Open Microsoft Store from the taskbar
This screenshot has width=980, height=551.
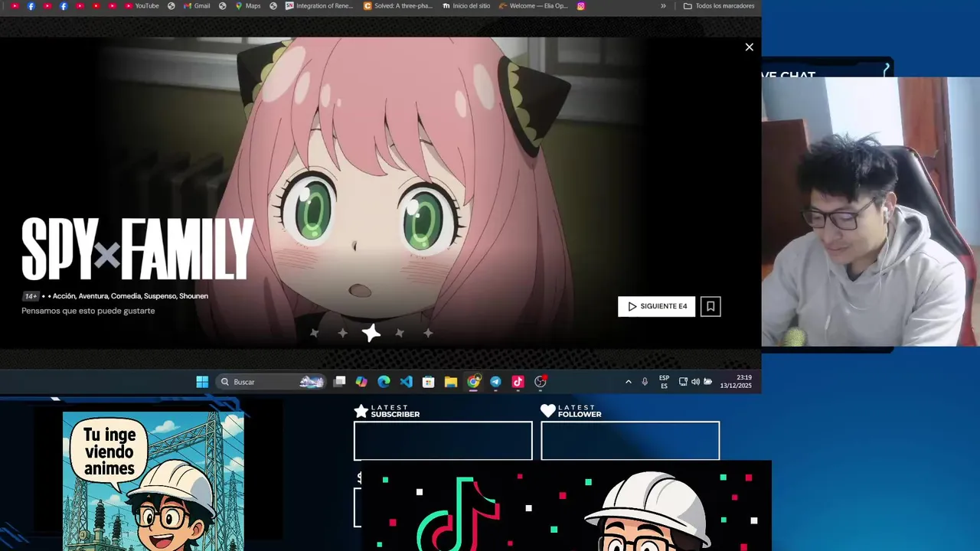428,382
